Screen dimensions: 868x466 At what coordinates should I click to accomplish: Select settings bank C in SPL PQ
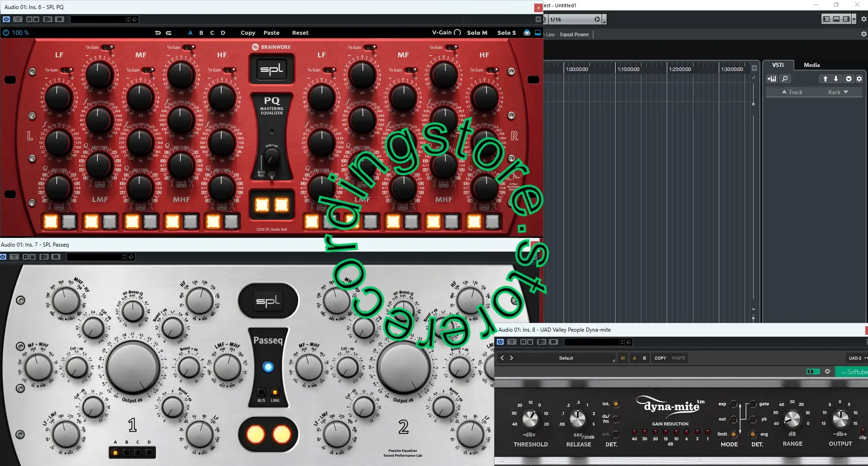(212, 33)
